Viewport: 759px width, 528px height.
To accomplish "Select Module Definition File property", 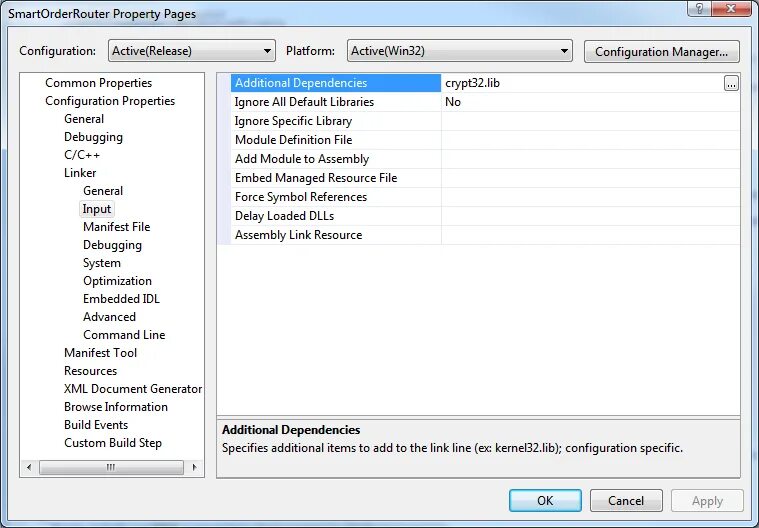I will click(335, 140).
